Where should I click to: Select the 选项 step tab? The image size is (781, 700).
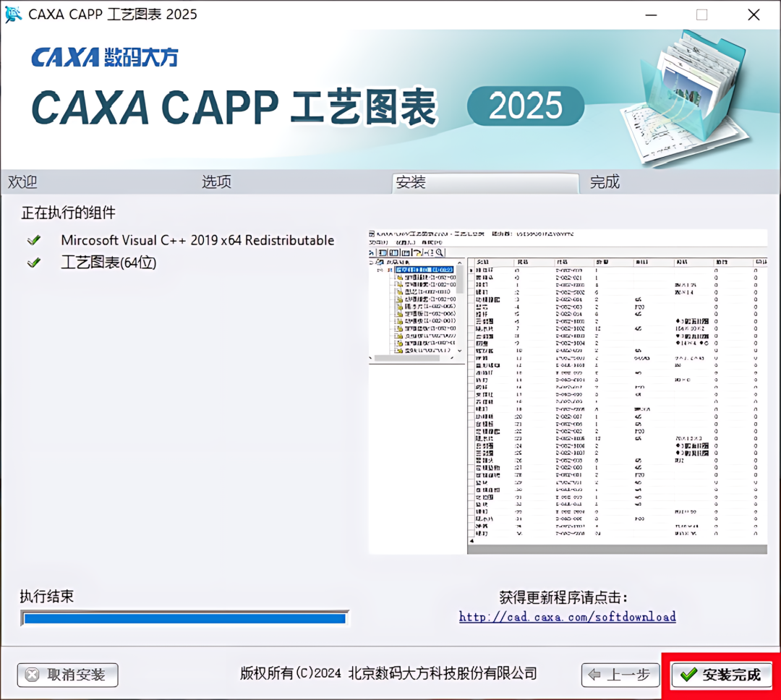pyautogui.click(x=216, y=182)
